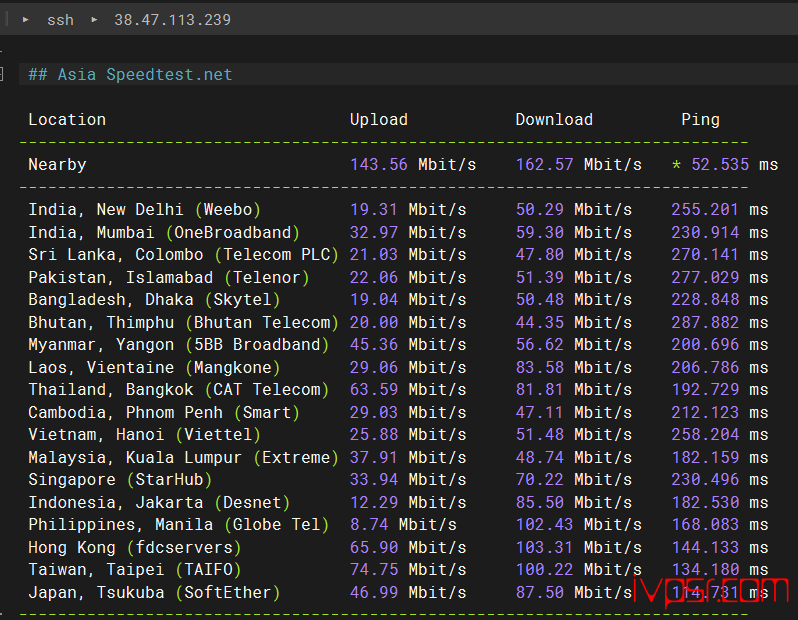Click Colombo ping 270.141 ms
The image size is (798, 620).
[x=720, y=255]
